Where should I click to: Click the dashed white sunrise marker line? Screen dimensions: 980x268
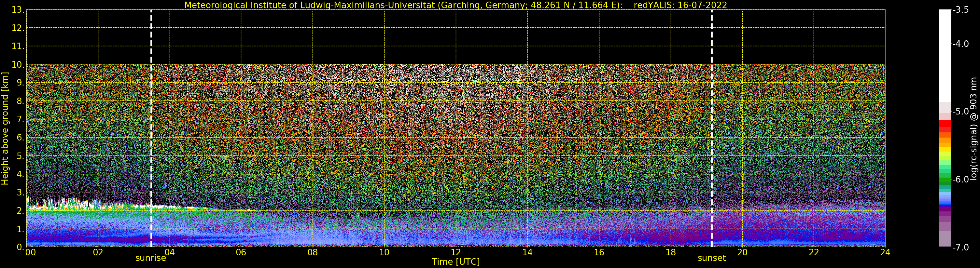click(151, 128)
